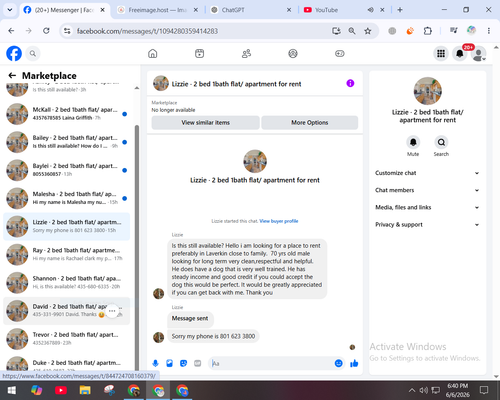This screenshot has width=500, height=400.
Task: Attach a file with the image icon
Action: tap(169, 363)
